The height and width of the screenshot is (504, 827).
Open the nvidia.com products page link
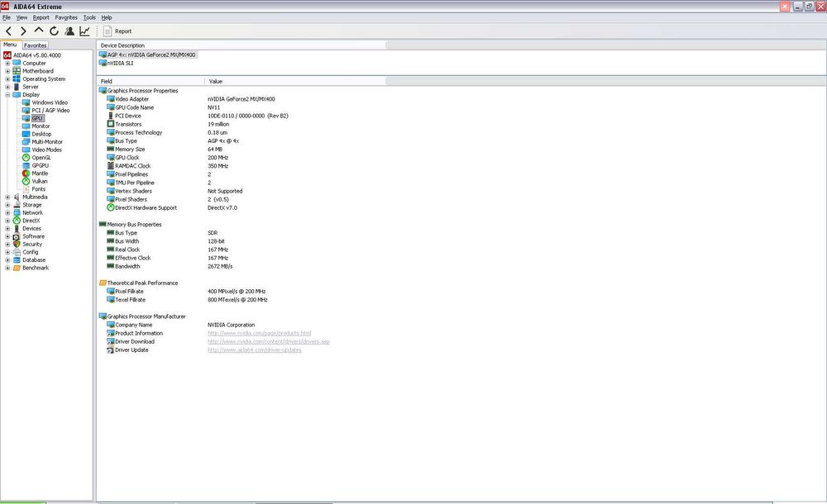point(259,333)
